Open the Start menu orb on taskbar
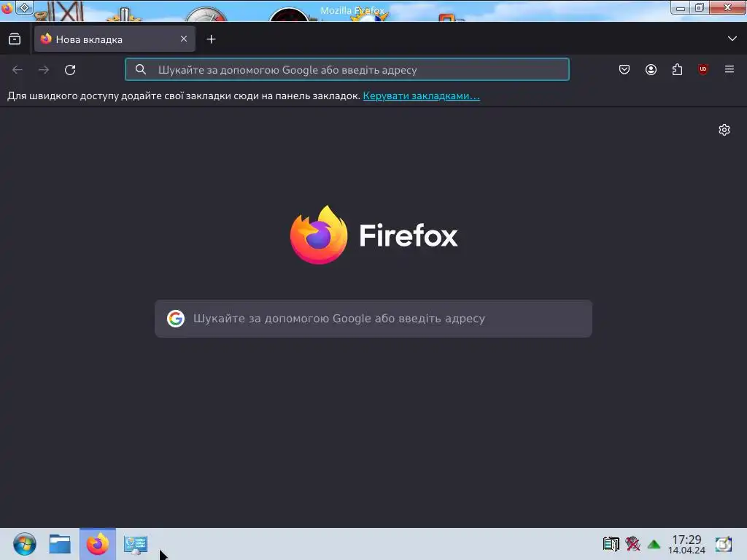 24,544
